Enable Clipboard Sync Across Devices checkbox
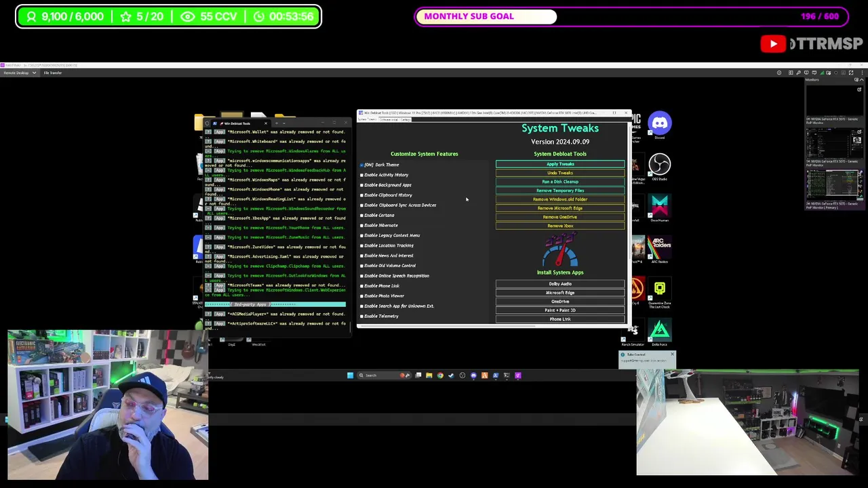Screen dimensions: 868x488 361,205
